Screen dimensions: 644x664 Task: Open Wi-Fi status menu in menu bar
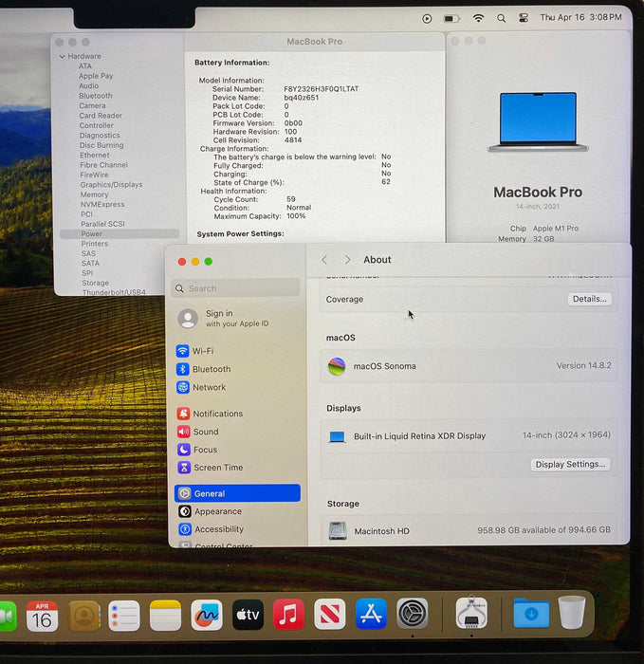(x=478, y=18)
